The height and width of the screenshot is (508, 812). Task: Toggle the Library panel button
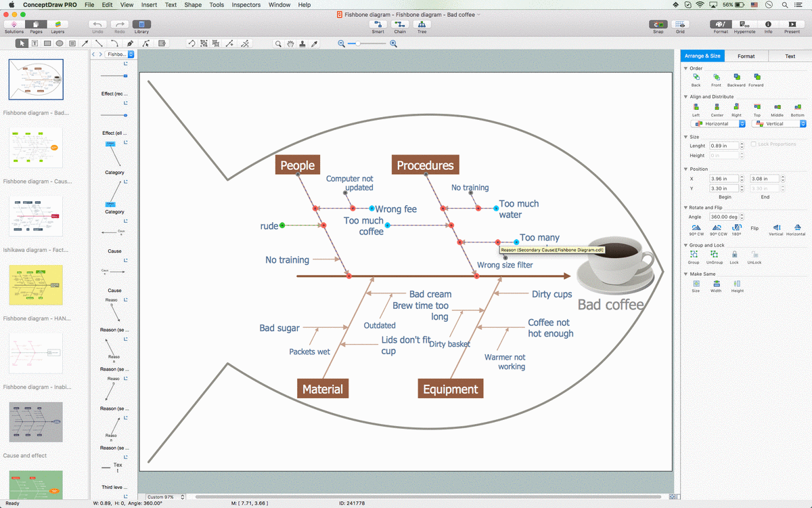click(x=141, y=24)
